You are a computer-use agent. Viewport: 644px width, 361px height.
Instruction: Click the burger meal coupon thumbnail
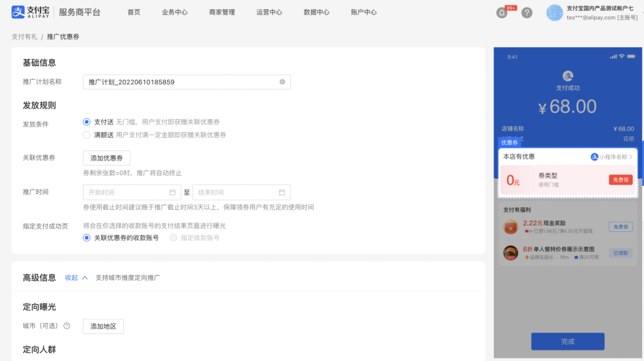pos(510,253)
